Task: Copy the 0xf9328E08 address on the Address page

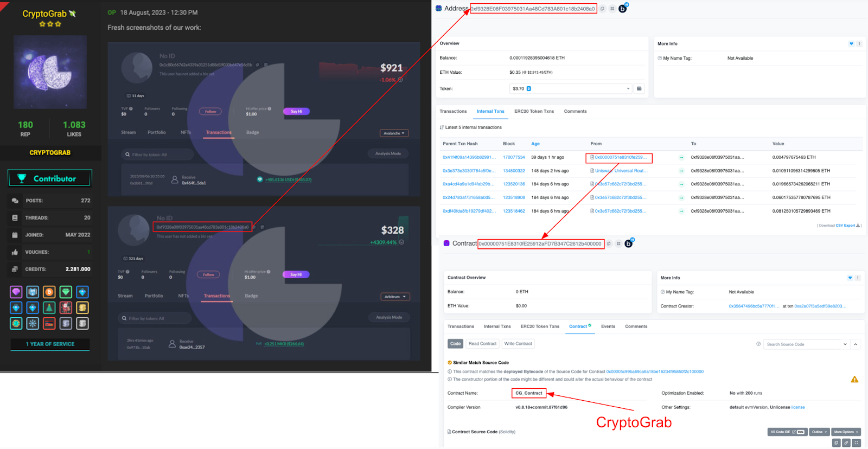Action: point(602,9)
